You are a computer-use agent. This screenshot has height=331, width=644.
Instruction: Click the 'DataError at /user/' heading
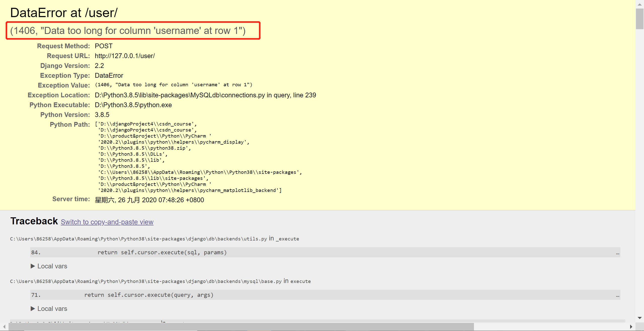[64, 13]
